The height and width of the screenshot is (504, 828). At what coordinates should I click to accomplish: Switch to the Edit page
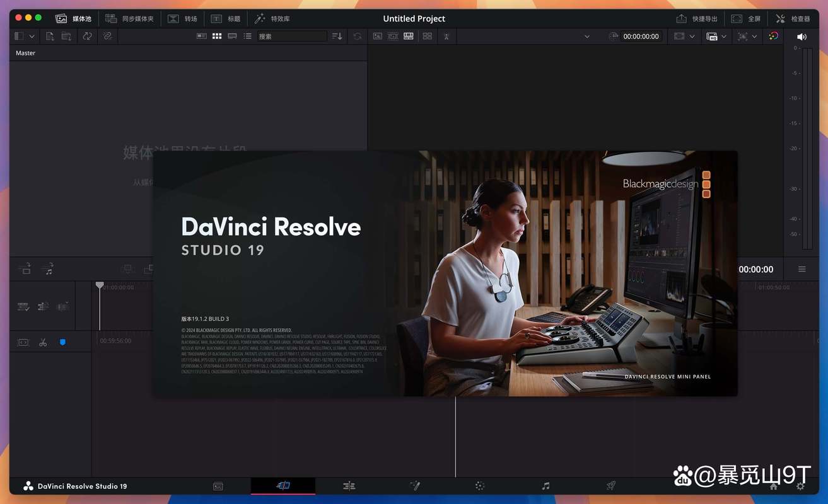[x=349, y=486]
